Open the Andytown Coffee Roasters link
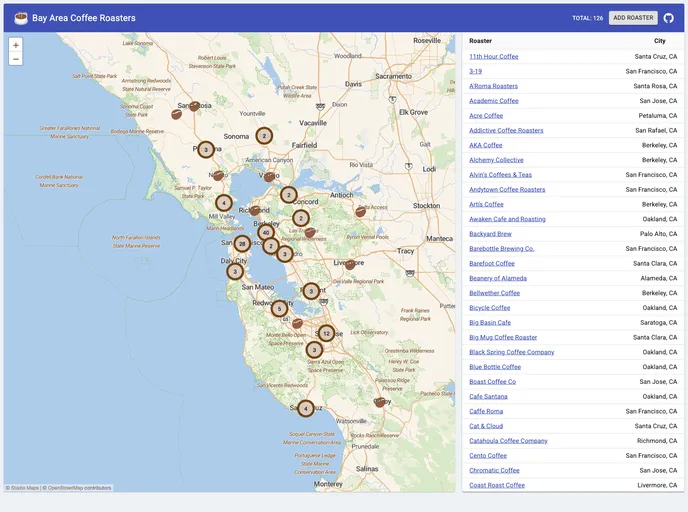This screenshot has height=512, width=688. (507, 190)
